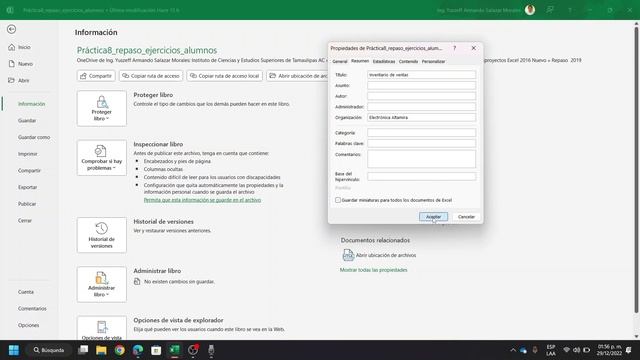The height and width of the screenshot is (360, 640).
Task: Click the Título input field
Action: click(421, 75)
